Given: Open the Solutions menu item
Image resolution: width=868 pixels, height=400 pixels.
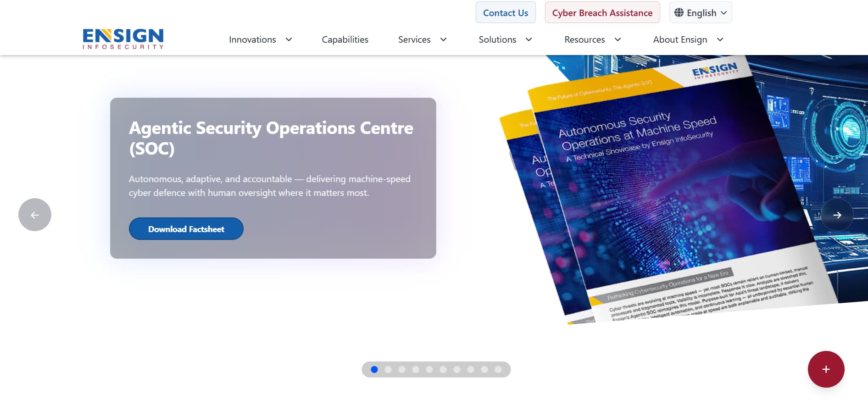Looking at the screenshot, I should point(497,39).
